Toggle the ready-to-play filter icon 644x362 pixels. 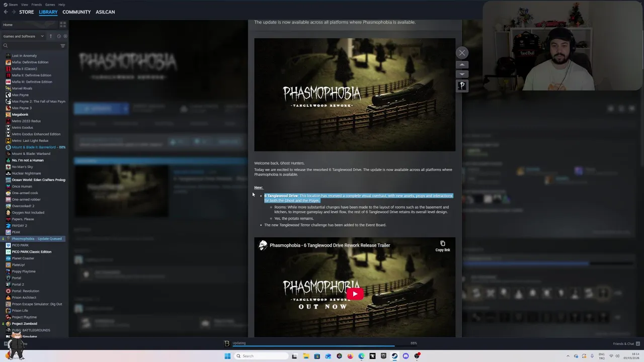(x=65, y=36)
